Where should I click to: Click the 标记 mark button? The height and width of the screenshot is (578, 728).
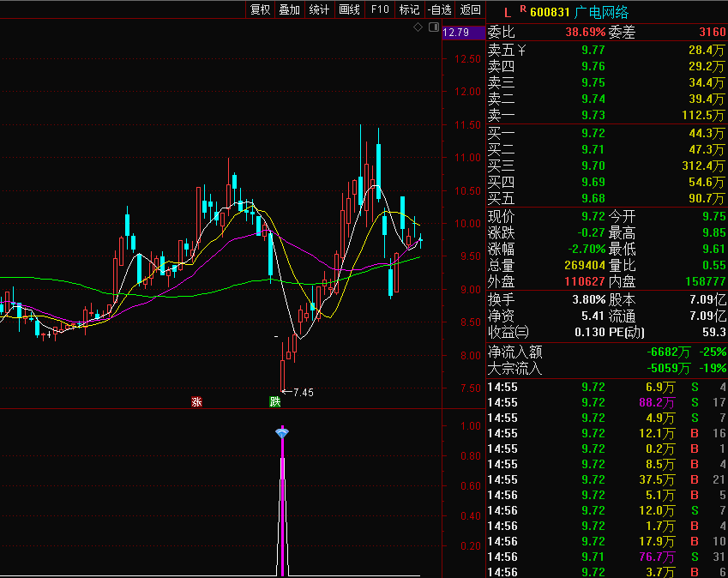point(409,9)
